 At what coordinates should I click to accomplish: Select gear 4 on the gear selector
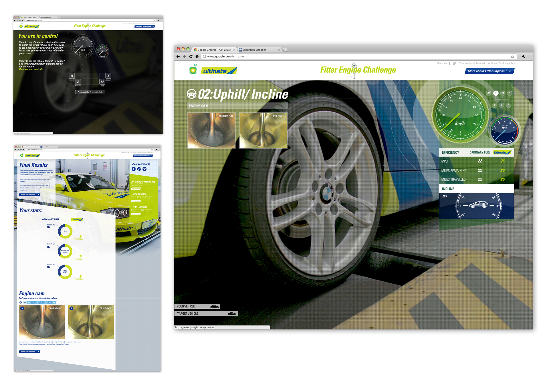(501, 105)
